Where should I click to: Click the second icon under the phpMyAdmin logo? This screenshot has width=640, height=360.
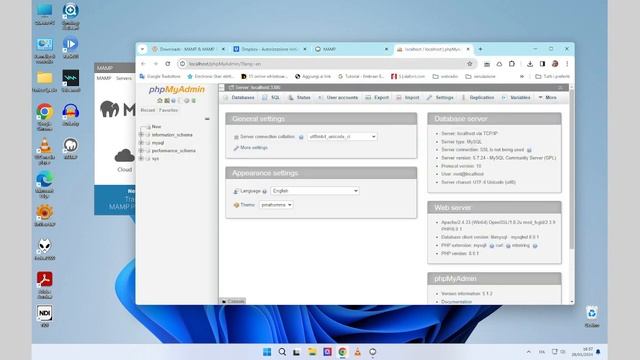tap(167, 100)
